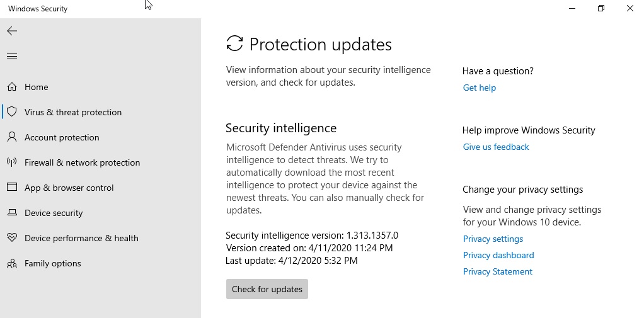Click the Family options people icon

(12, 263)
